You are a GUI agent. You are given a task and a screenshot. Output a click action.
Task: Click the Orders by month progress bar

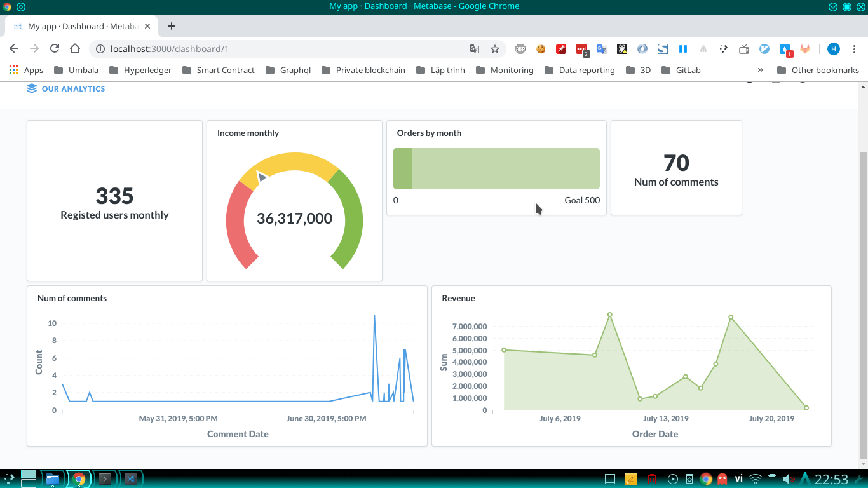[496, 168]
